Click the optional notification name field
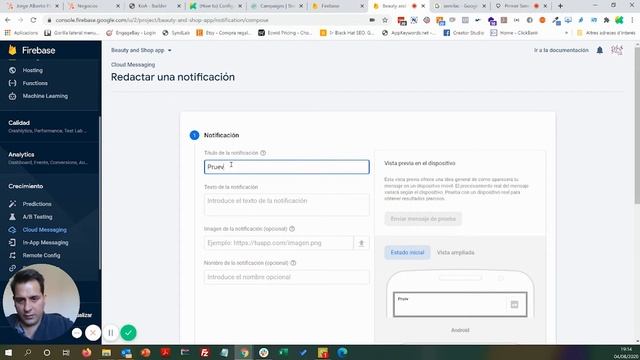640x360 pixels. click(x=287, y=277)
